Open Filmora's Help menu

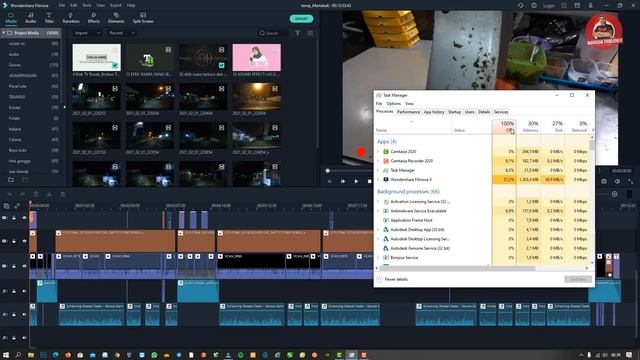(x=131, y=5)
